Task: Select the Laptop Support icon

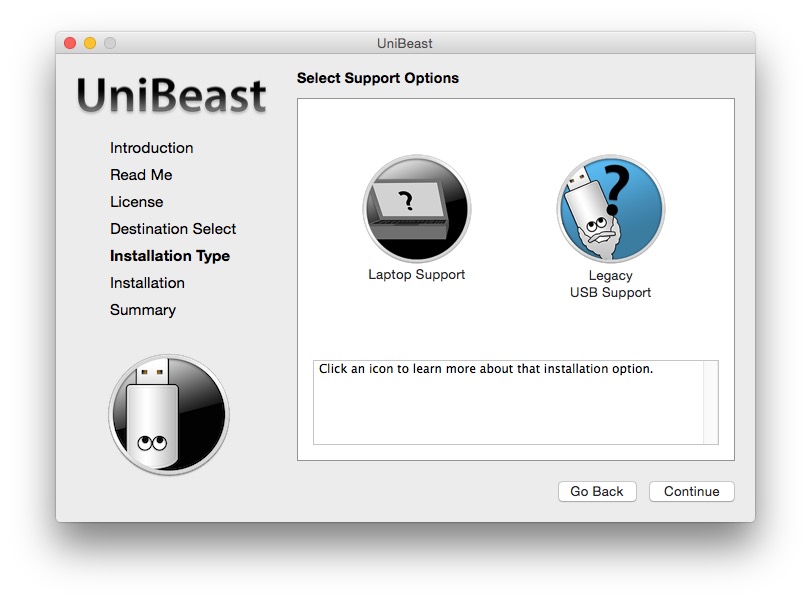Action: pos(416,210)
